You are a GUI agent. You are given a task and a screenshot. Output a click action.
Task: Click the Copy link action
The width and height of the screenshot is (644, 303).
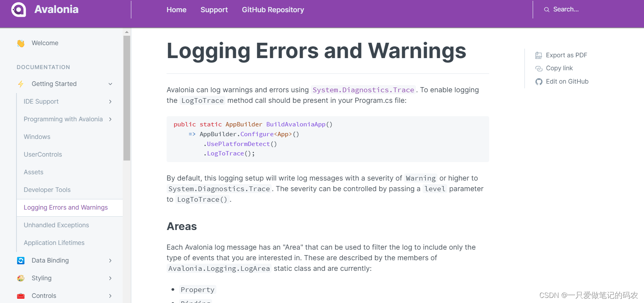[559, 68]
